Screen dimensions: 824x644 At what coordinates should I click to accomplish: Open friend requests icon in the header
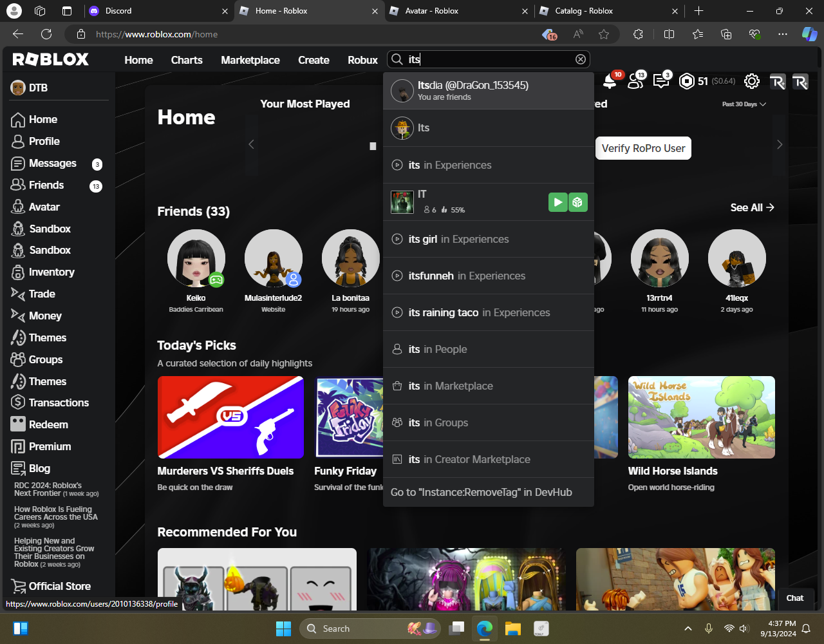pos(635,81)
